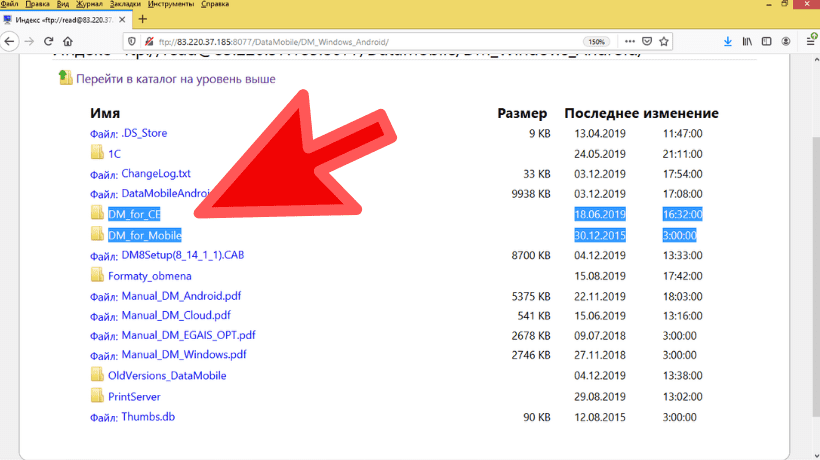Click the tracking protection shield icon

pos(132,41)
